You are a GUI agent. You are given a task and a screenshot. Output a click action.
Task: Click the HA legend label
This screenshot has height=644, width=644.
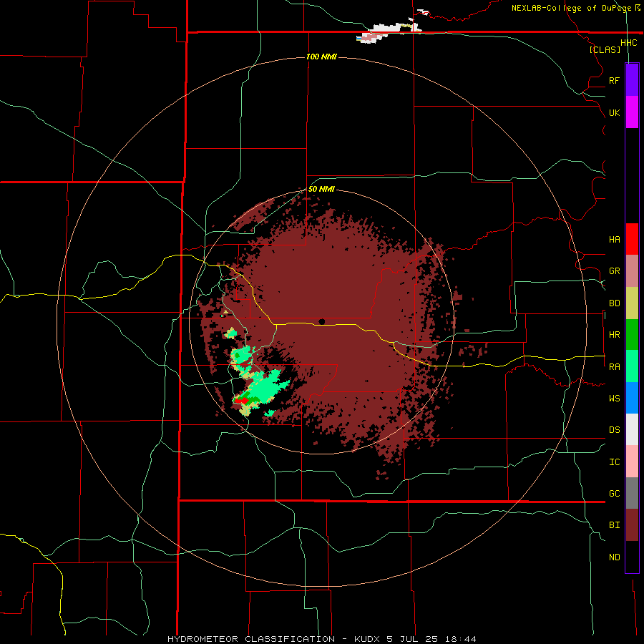pos(614,239)
